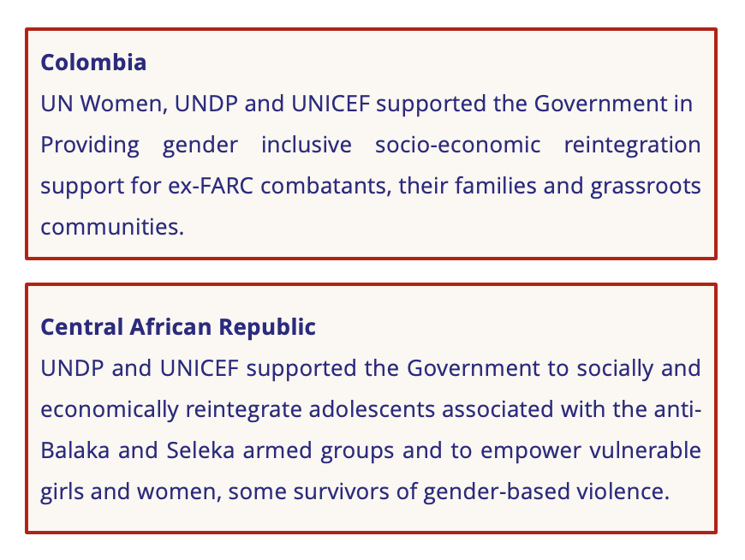Click the word 'Seleka' in second box
The height and width of the screenshot is (560, 745).
point(200,450)
